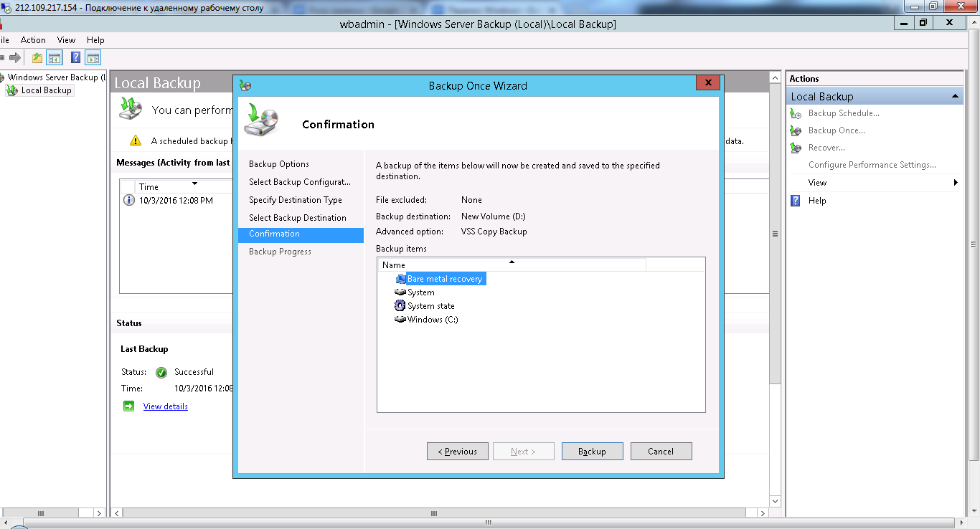Click the forward arrow toolbar icon
The width and height of the screenshot is (980, 529).
14,57
